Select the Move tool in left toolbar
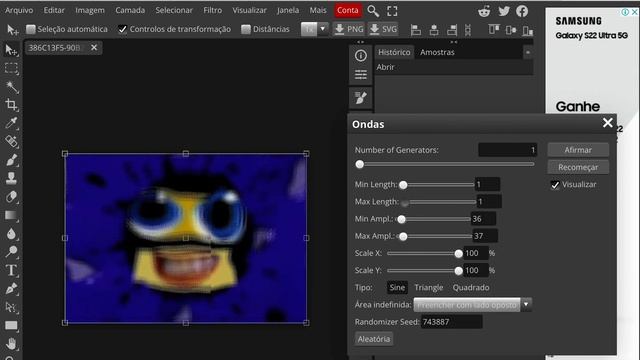640x360 pixels. 11,50
